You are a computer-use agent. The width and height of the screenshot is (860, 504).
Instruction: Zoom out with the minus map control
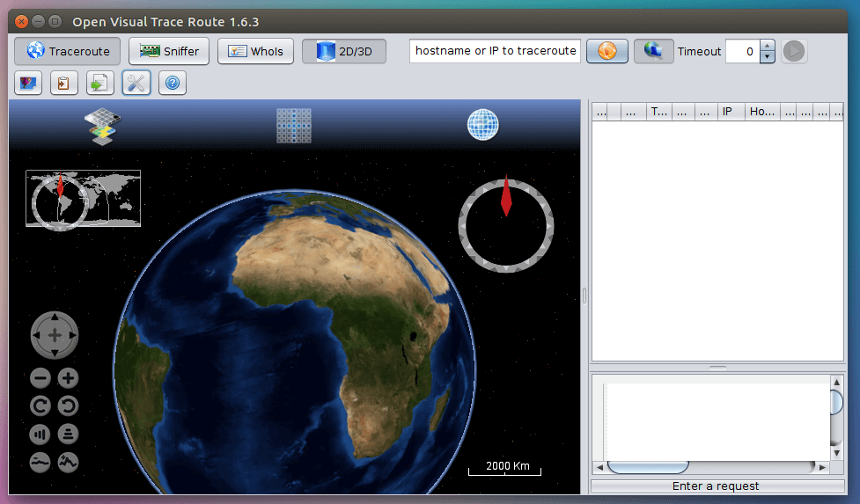(x=40, y=378)
